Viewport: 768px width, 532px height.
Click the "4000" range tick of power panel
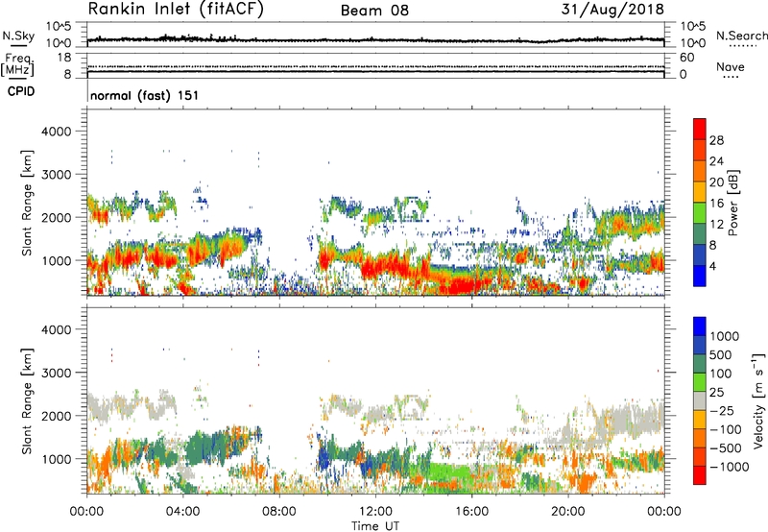pos(57,132)
